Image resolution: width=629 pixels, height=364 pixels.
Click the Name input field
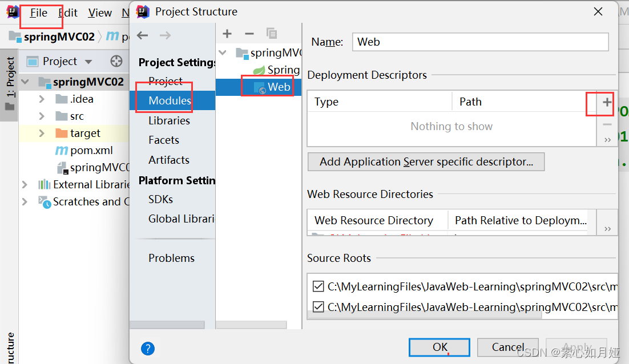click(480, 42)
